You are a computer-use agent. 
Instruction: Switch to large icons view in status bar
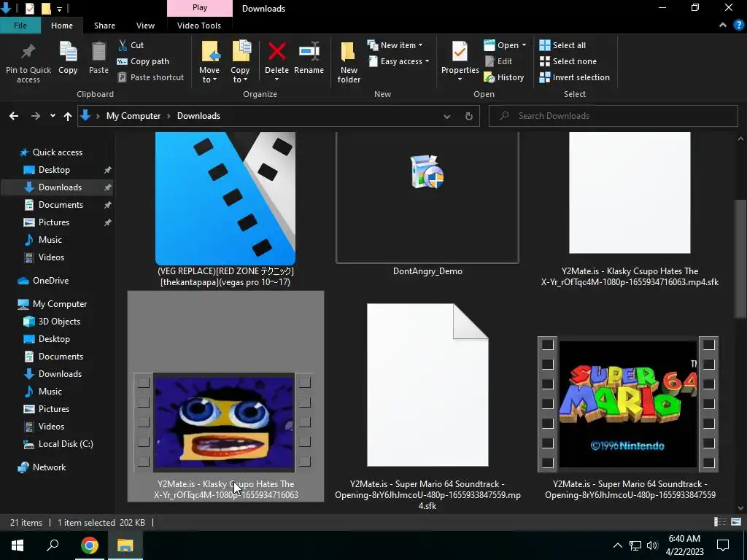click(736, 522)
